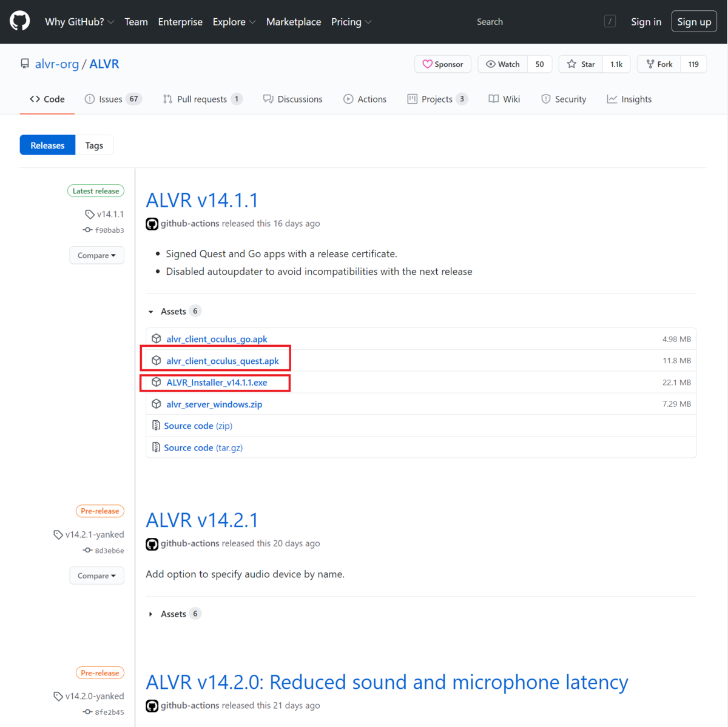Open the forks count 119
Viewport: 728px width, 727px height.
pos(693,64)
